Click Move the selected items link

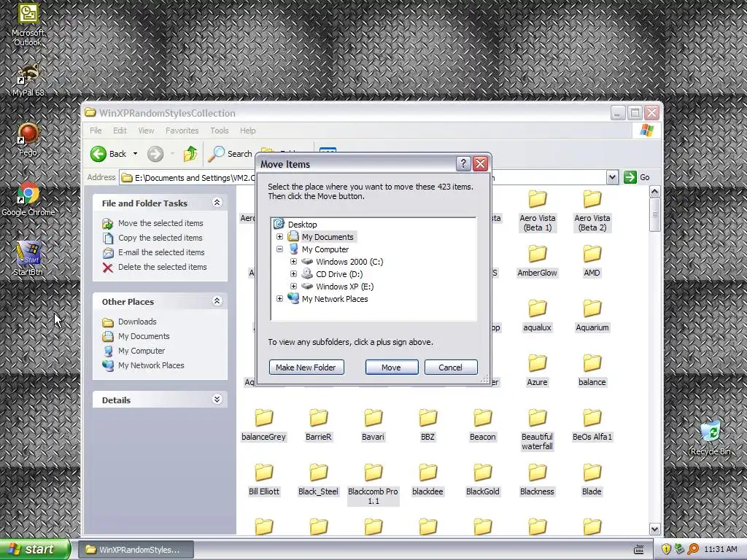(160, 223)
